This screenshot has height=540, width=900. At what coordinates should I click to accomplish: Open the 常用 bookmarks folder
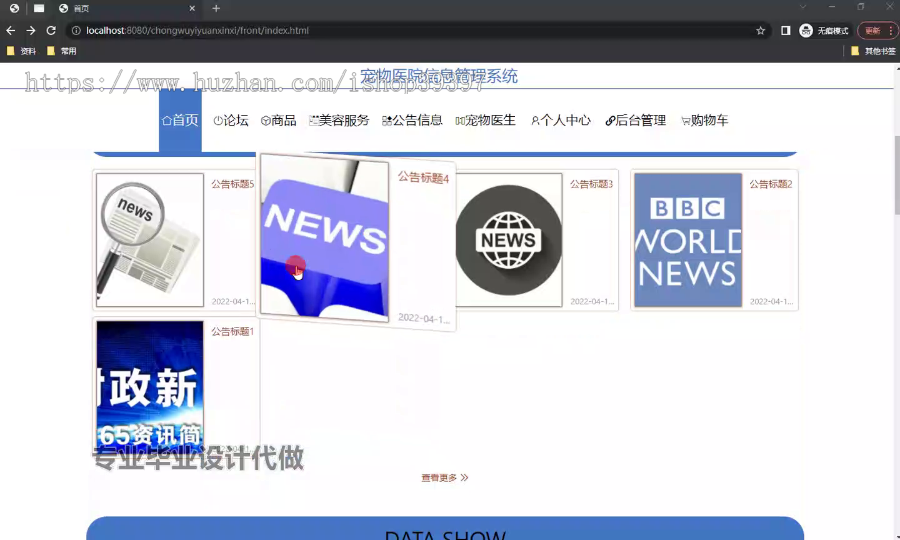coord(61,51)
